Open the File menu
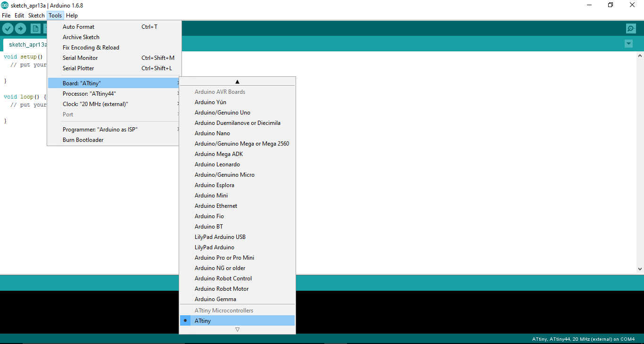The height and width of the screenshot is (344, 644). pyautogui.click(x=6, y=16)
